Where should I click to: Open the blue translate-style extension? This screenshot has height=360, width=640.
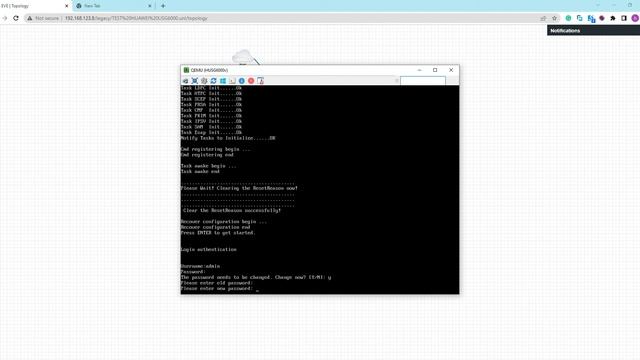[x=591, y=18]
